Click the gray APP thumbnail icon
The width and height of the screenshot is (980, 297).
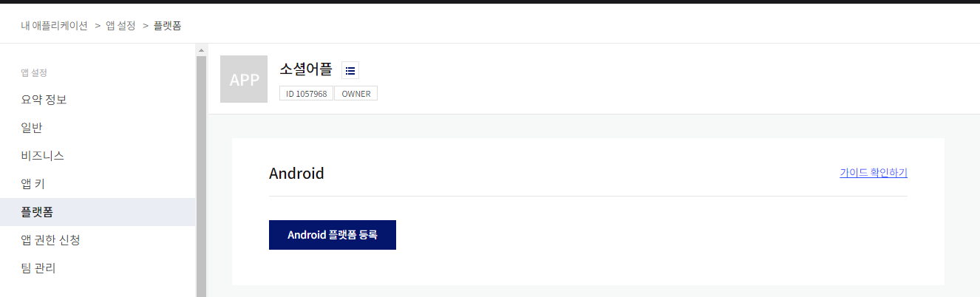tap(244, 79)
